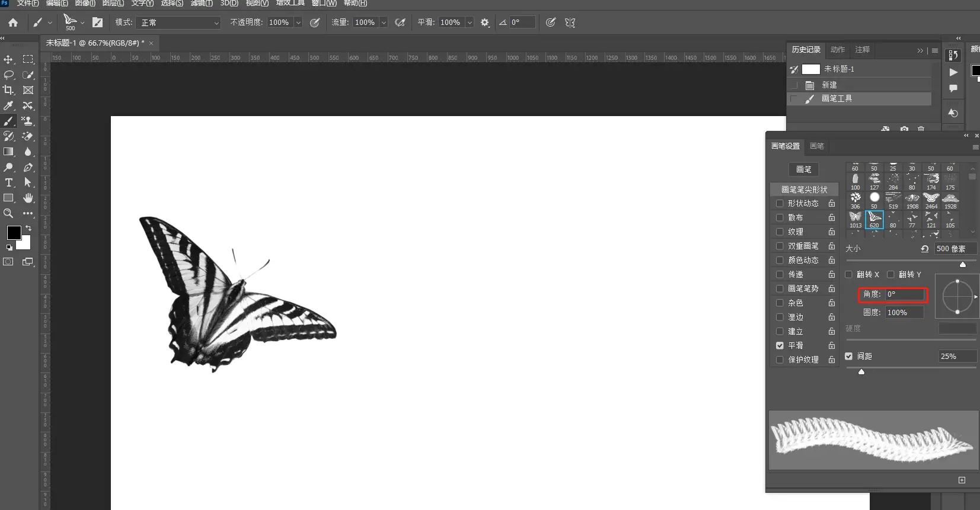Screen dimensions: 980x510
Task: Enable the 散布 checkbox
Action: (780, 217)
